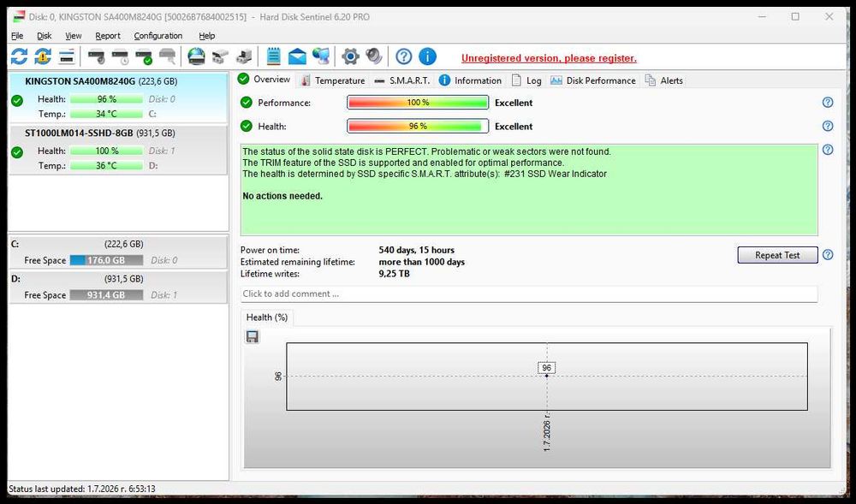This screenshot has width=856, height=504.
Task: Open the View menu
Action: coord(73,35)
